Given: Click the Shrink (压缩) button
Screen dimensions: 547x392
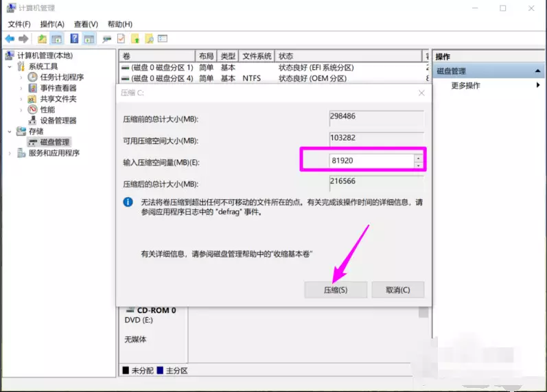Looking at the screenshot, I should (x=336, y=290).
